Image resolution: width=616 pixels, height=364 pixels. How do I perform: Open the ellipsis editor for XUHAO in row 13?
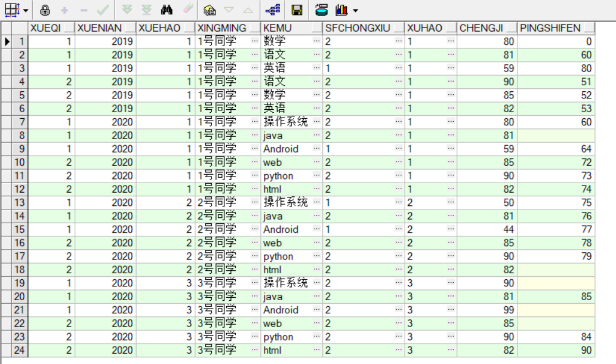point(451,202)
